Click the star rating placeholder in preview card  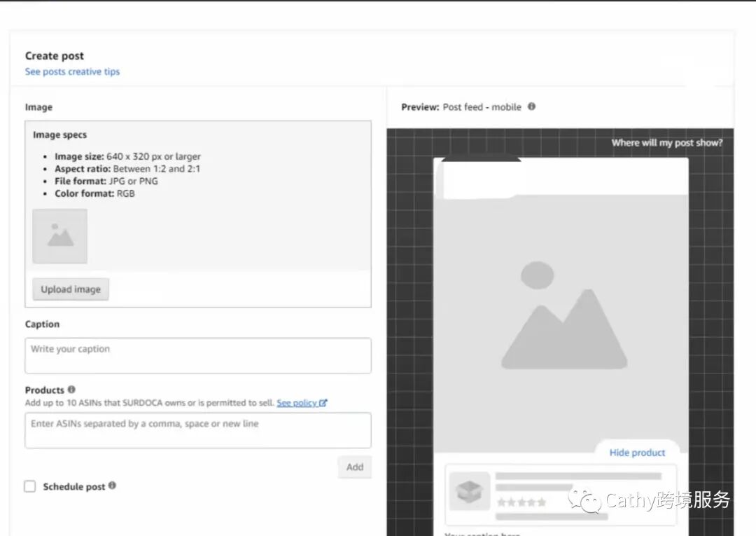[x=521, y=502]
